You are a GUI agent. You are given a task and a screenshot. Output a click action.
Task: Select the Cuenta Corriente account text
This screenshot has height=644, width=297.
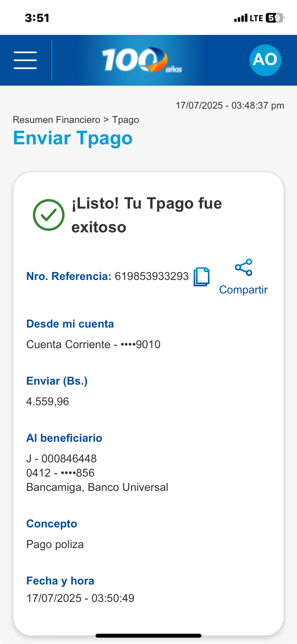[x=93, y=344]
